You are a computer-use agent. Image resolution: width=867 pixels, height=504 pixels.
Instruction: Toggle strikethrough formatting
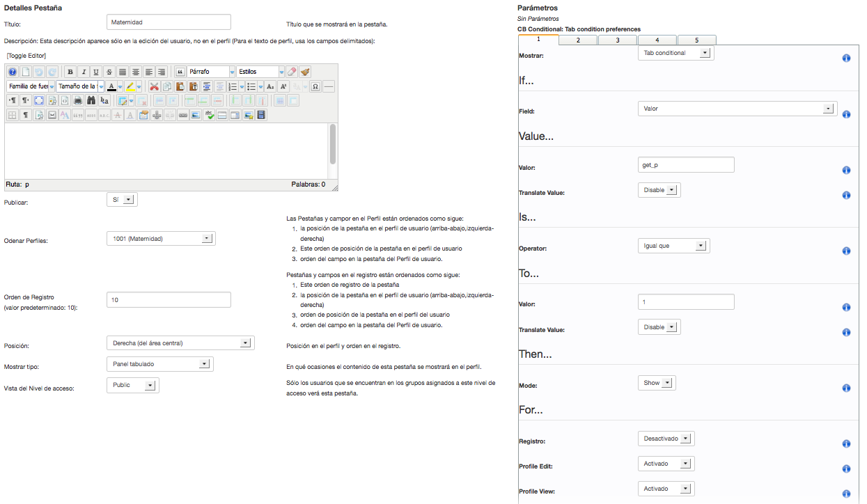(109, 72)
